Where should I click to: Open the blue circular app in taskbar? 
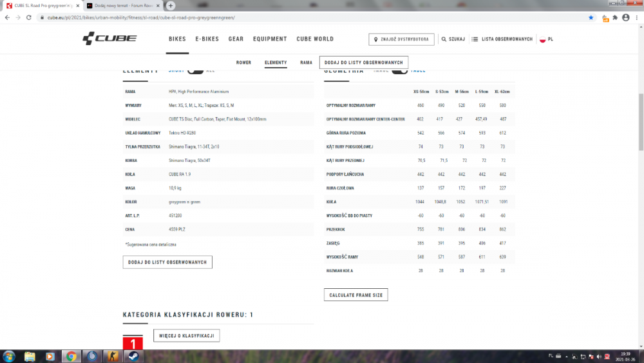pyautogui.click(x=92, y=357)
